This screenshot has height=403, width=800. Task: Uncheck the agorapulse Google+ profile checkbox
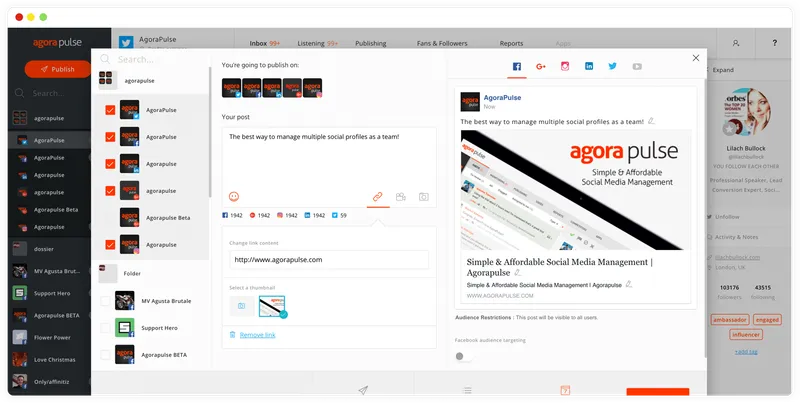click(x=110, y=191)
